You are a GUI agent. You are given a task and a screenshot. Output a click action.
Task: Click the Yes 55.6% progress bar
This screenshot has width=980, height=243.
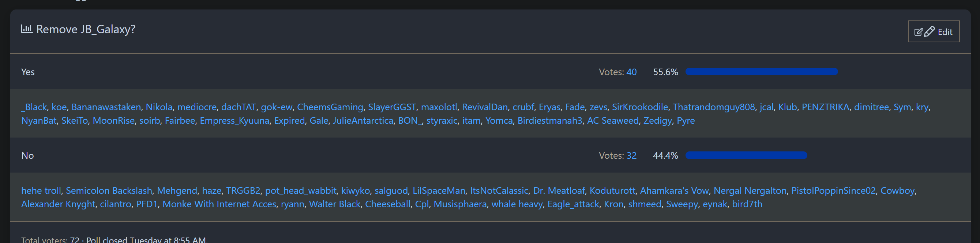tap(761, 72)
